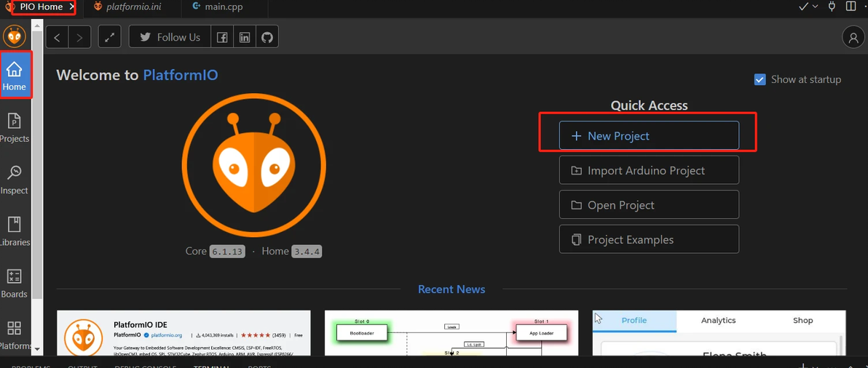Close the PIO Home tab

pyautogui.click(x=71, y=7)
